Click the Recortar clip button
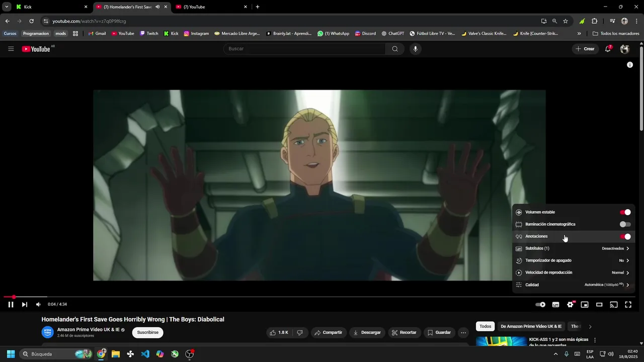The image size is (644, 362). [404, 332]
